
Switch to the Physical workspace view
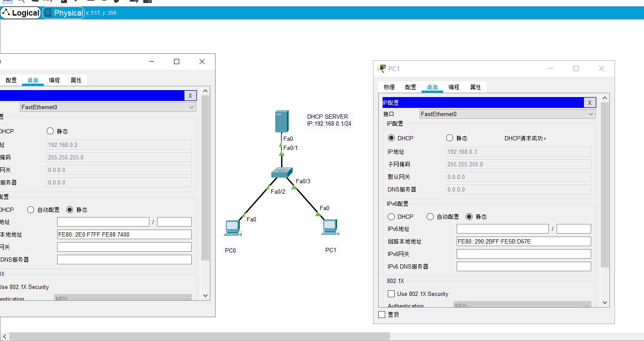click(x=64, y=13)
